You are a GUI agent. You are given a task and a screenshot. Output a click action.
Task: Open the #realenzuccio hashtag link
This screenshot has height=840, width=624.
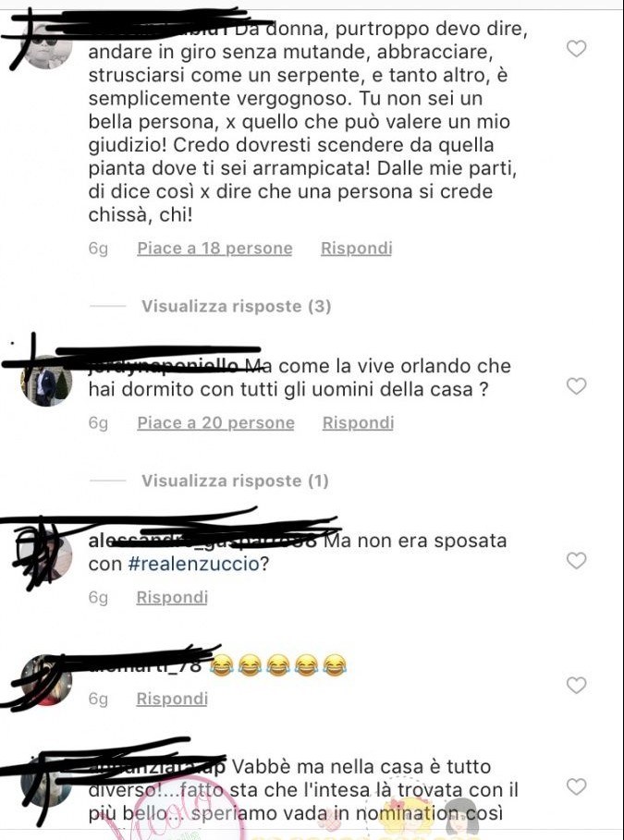194,564
